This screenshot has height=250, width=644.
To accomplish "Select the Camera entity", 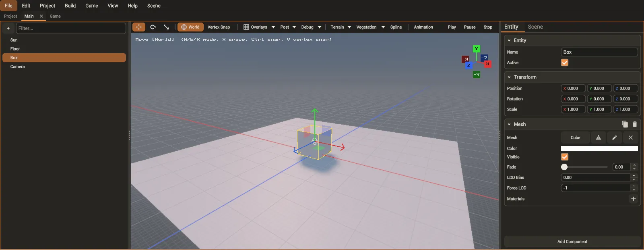I will [64, 67].
